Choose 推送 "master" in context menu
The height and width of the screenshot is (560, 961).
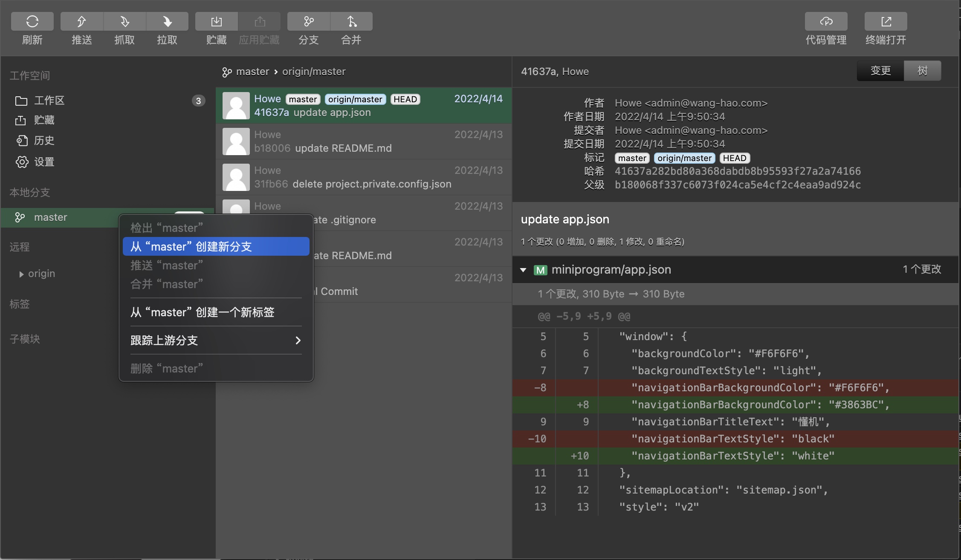(x=216, y=265)
